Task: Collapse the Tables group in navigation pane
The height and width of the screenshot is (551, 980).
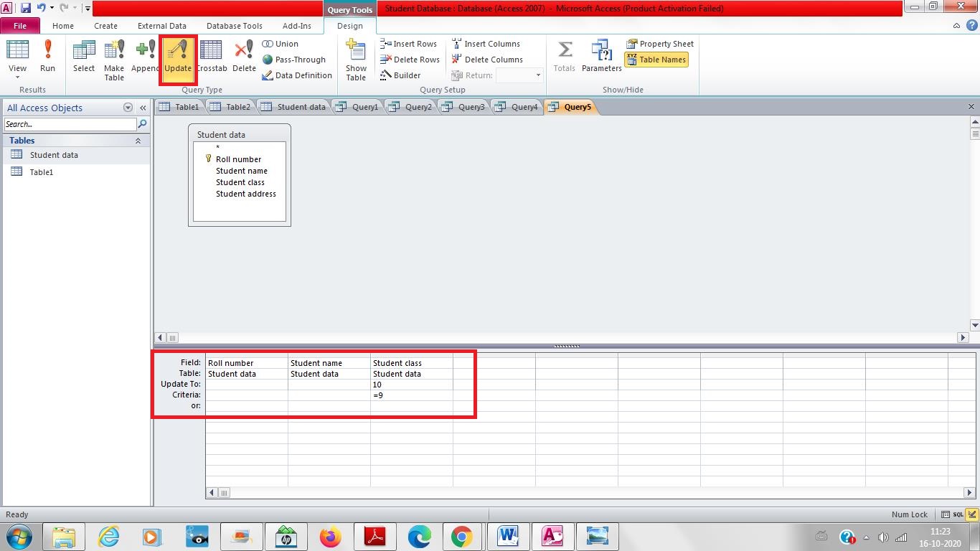Action: [138, 141]
